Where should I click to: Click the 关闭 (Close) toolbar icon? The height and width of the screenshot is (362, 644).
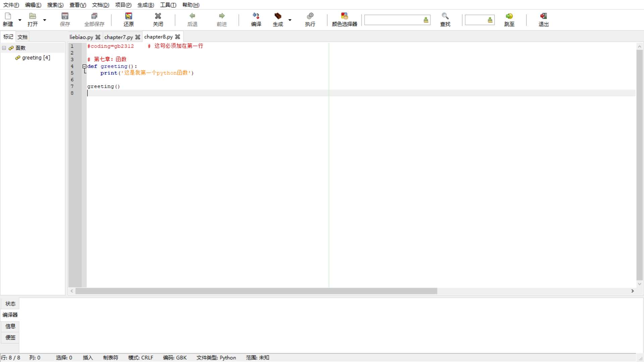(x=158, y=19)
